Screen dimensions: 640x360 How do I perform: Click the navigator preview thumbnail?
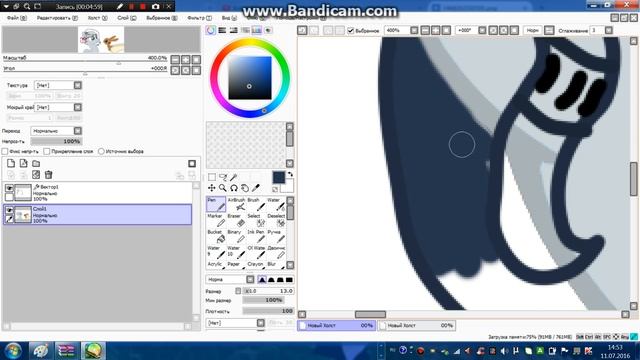point(101,40)
